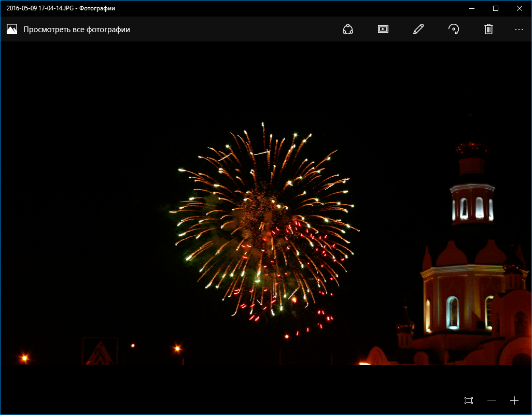
Task: Open the three-dot more options menu
Action: 519,30
